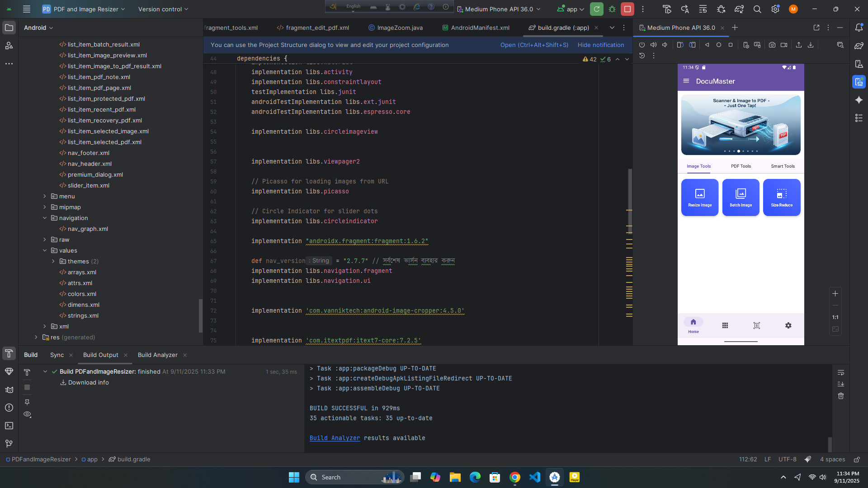Toggle view-mode eye icon in Build panel
This screenshot has height=488, width=868.
27,414
